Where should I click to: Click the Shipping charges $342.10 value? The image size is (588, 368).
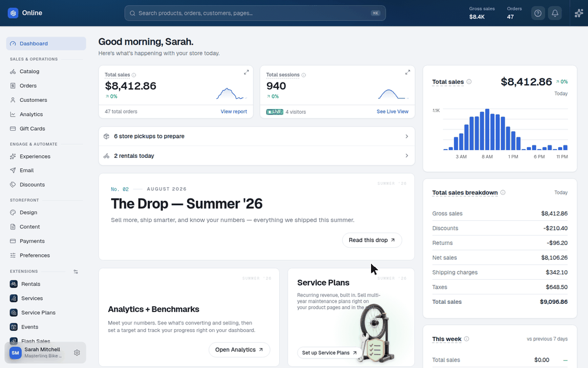[556, 272]
